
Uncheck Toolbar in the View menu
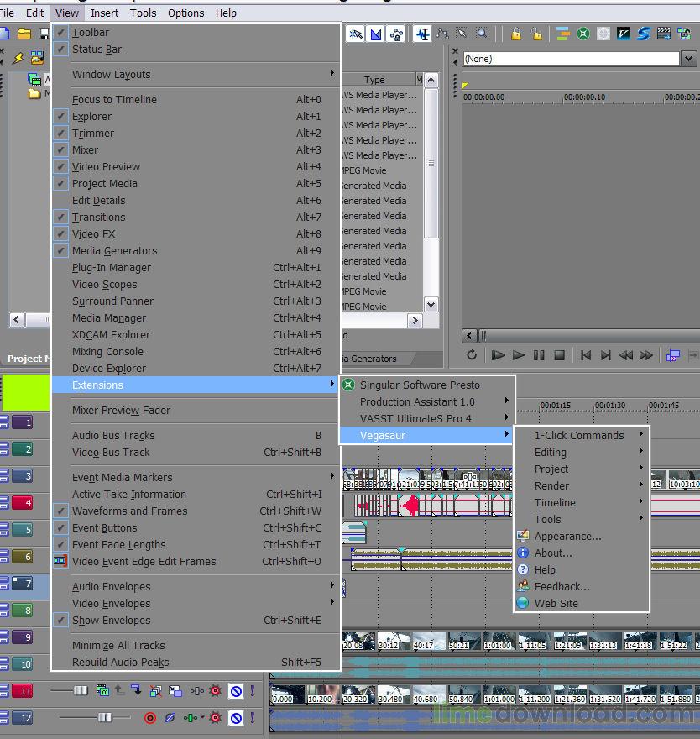coord(91,32)
